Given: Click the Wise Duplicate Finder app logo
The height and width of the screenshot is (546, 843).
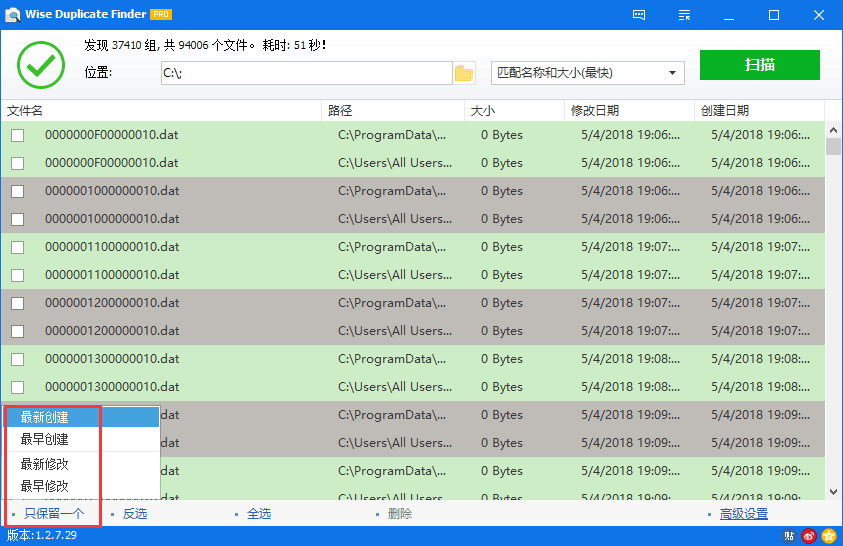Looking at the screenshot, I should coord(12,15).
